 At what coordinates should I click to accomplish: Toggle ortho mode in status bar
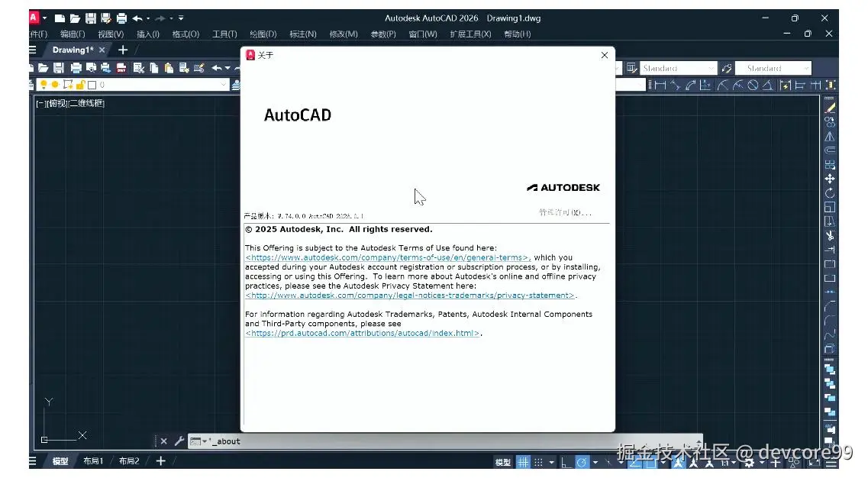pos(566,462)
